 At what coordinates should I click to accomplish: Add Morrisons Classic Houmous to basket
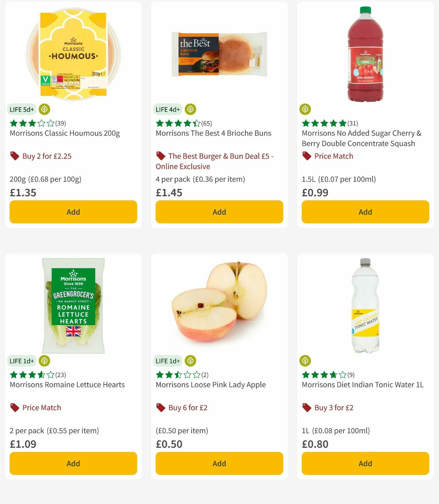[x=73, y=212]
